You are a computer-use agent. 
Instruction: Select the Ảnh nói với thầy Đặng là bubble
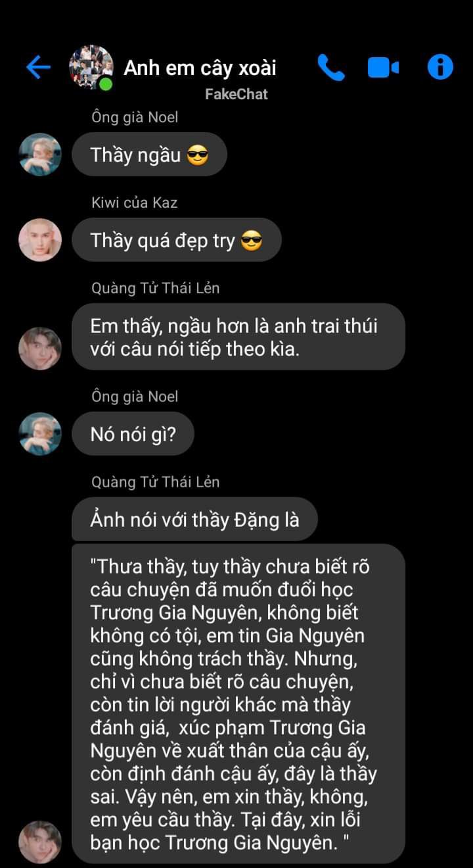tap(194, 519)
